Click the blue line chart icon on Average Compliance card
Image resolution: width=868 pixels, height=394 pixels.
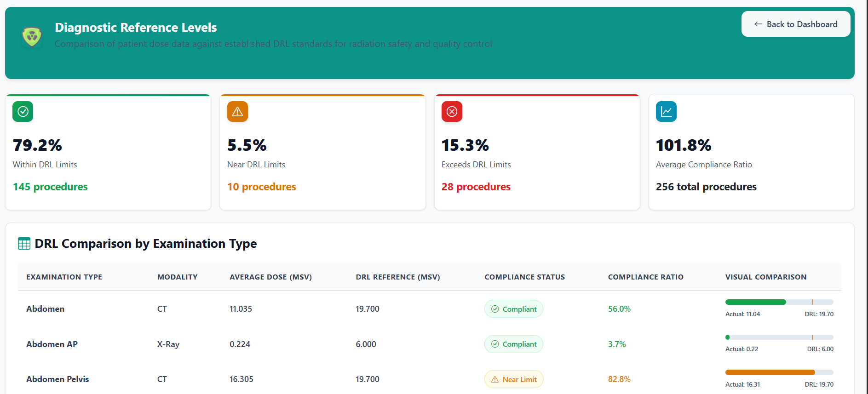pos(666,111)
